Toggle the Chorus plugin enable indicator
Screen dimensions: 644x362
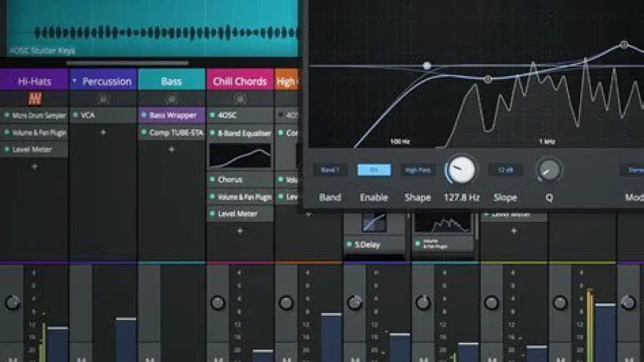click(x=213, y=180)
